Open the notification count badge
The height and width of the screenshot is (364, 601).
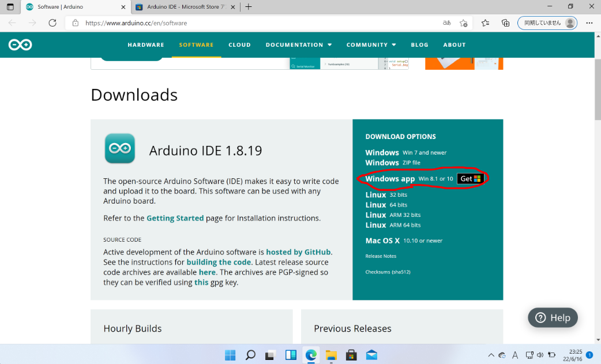pos(589,355)
